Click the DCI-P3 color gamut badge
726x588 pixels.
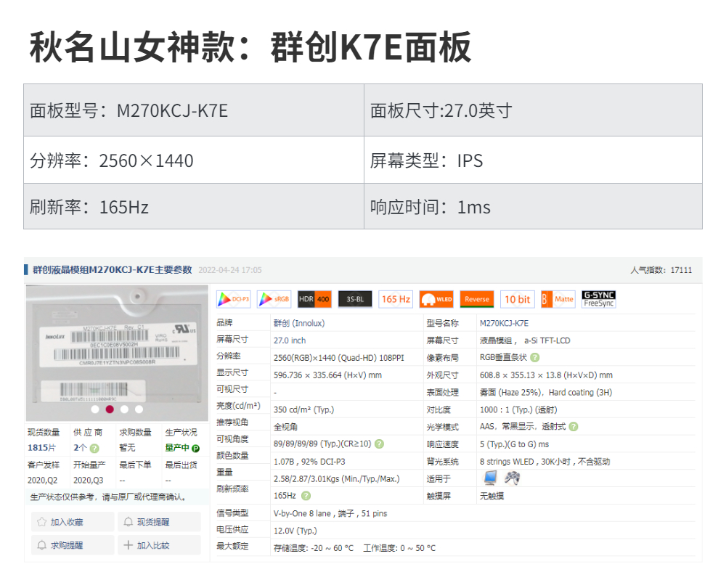click(234, 299)
